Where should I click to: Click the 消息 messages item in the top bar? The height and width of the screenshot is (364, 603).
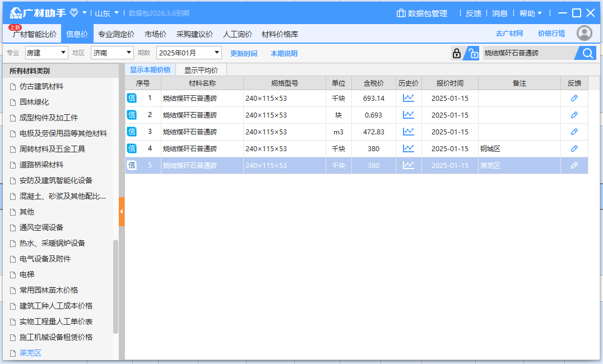click(499, 13)
